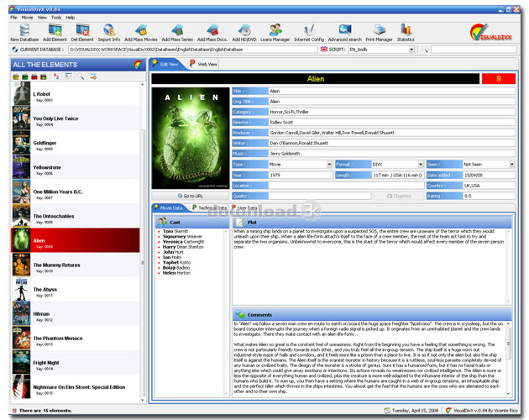Click the red rating box showing 9
529x420 pixels.
point(498,79)
